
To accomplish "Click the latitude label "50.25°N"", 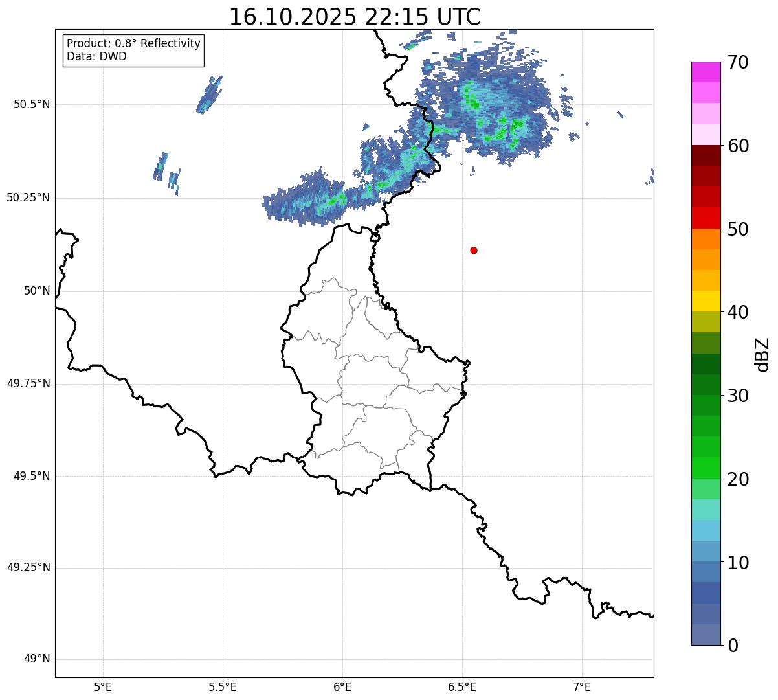I will point(28,198).
